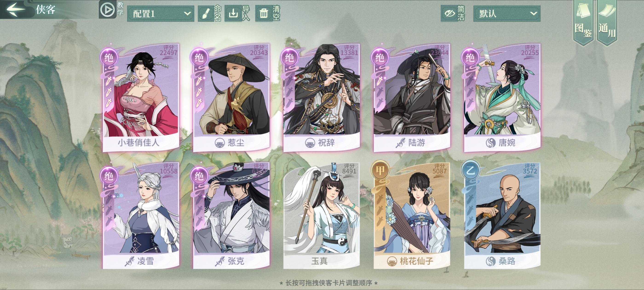This screenshot has height=290, width=644.
Task: Click the 乙 rank badge on 桑路
Action: [x=470, y=171]
